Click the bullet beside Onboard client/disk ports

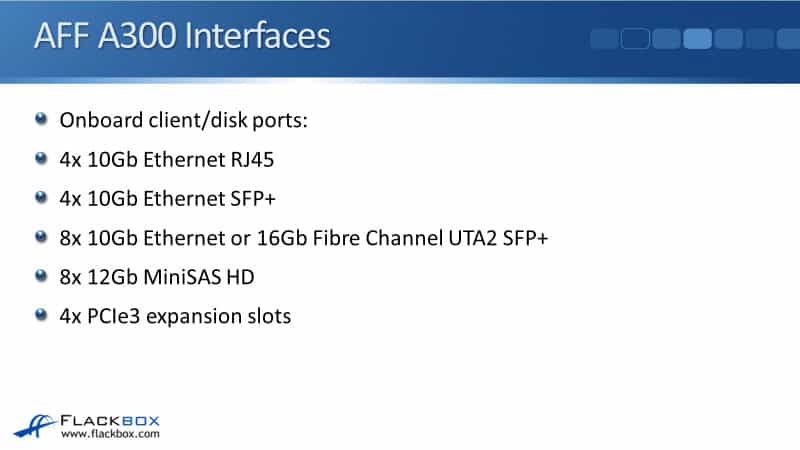pos(40,120)
